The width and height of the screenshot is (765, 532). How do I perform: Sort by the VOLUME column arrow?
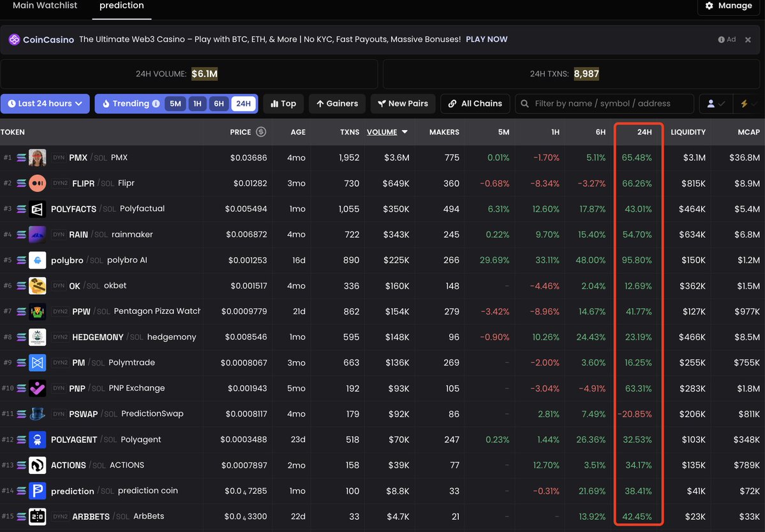coord(405,132)
